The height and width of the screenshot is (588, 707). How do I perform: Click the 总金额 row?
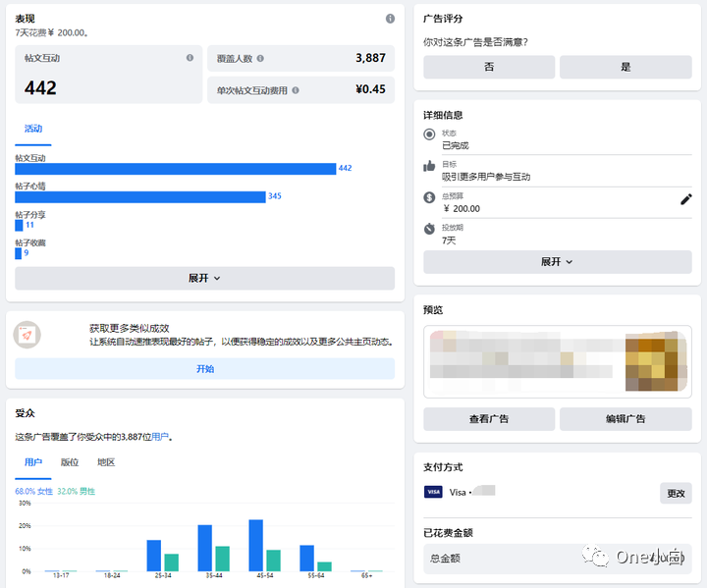[x=558, y=559]
